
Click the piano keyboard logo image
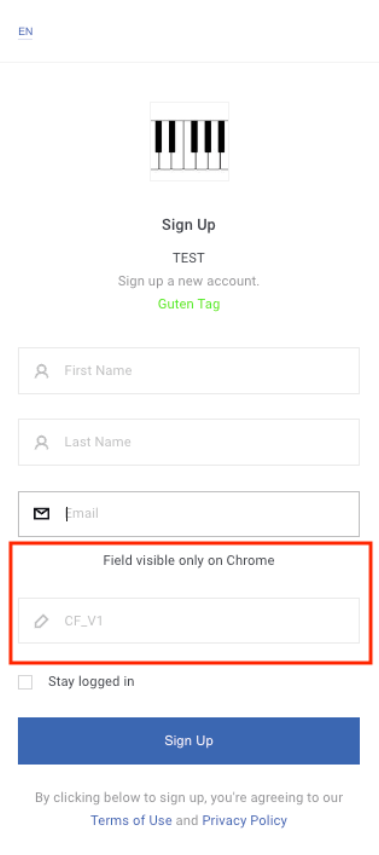point(189,141)
